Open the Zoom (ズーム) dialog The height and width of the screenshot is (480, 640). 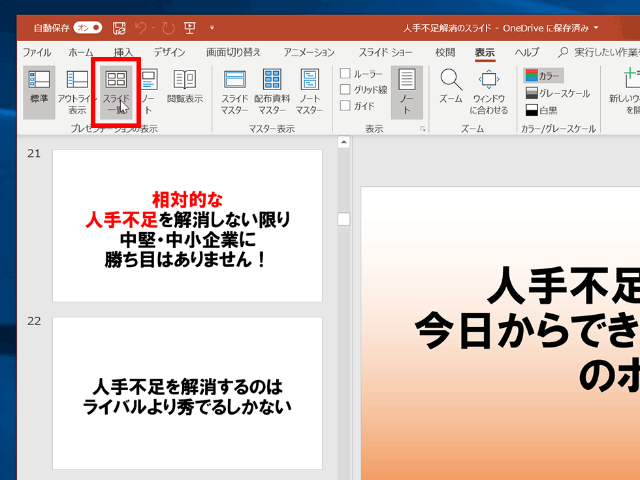tap(451, 88)
